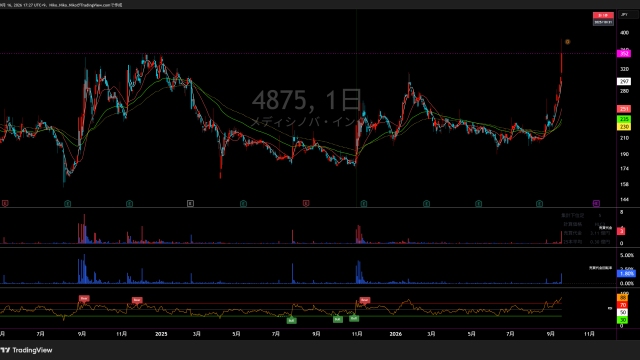
Task: Open the JPY currency selector
Action: (628, 15)
